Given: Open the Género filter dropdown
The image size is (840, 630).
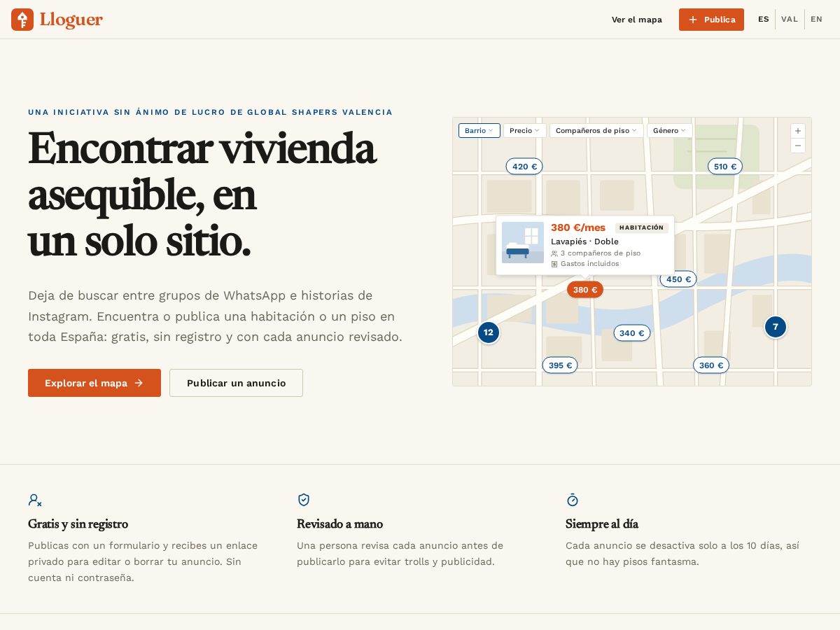Looking at the screenshot, I should pyautogui.click(x=670, y=131).
